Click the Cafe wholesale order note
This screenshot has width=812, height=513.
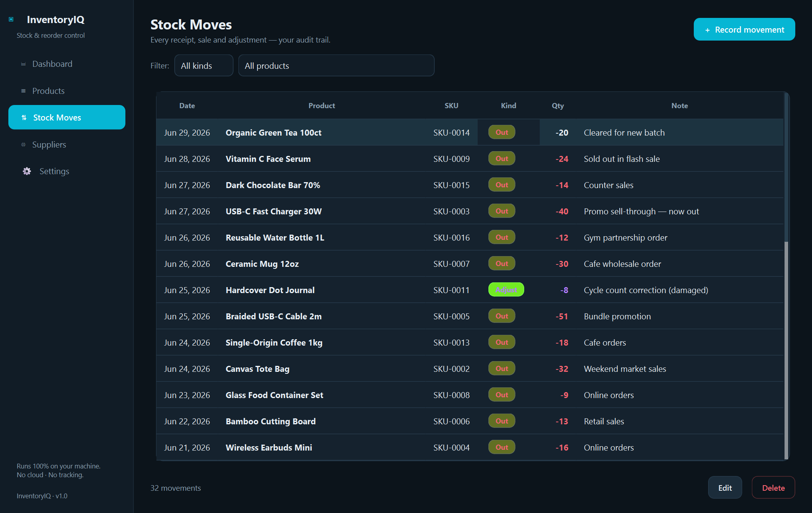click(622, 264)
